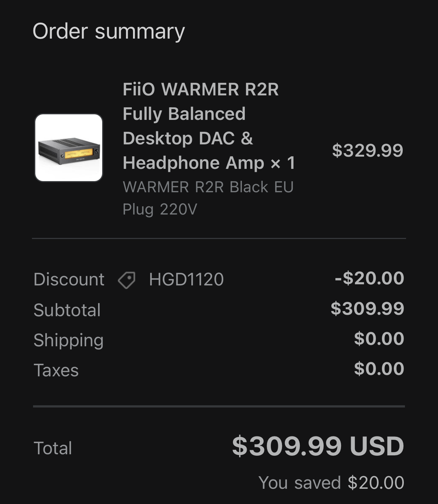Click the Discount label
438x504 pixels.
click(x=69, y=279)
